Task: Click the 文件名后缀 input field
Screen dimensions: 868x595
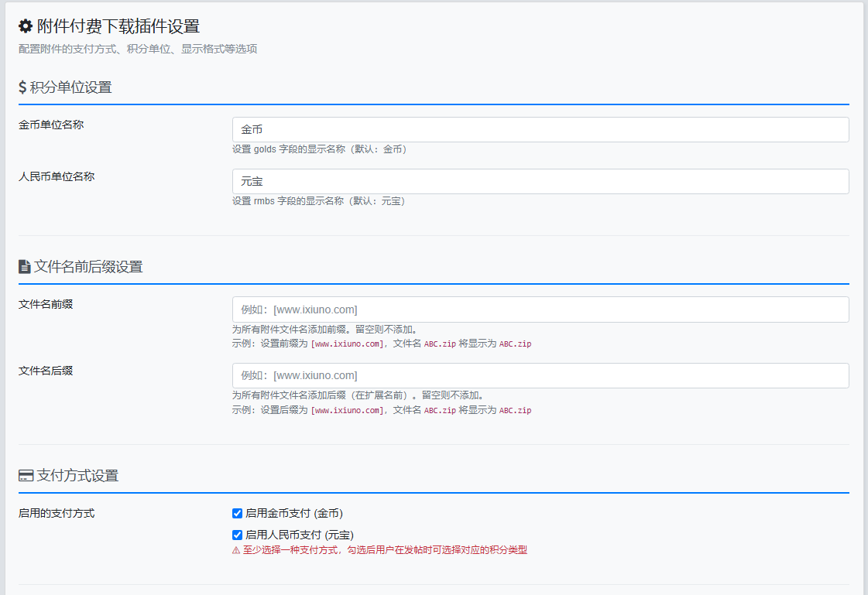Action: coord(540,375)
